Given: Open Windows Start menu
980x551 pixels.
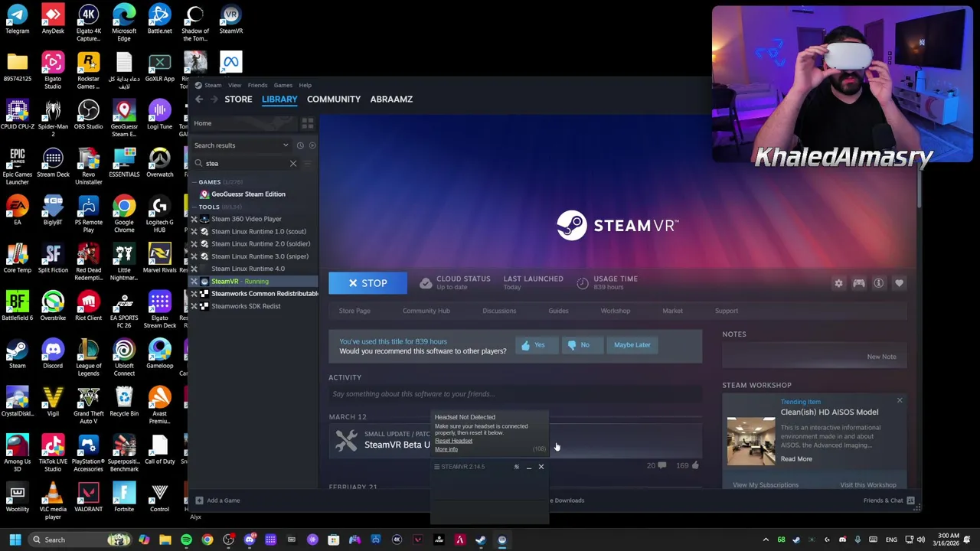Looking at the screenshot, I should [x=15, y=540].
